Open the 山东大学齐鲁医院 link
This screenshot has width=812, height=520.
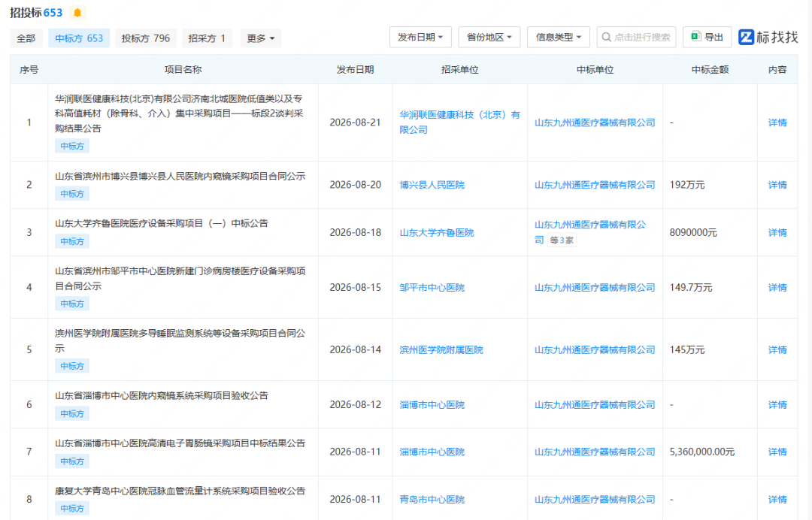(437, 232)
